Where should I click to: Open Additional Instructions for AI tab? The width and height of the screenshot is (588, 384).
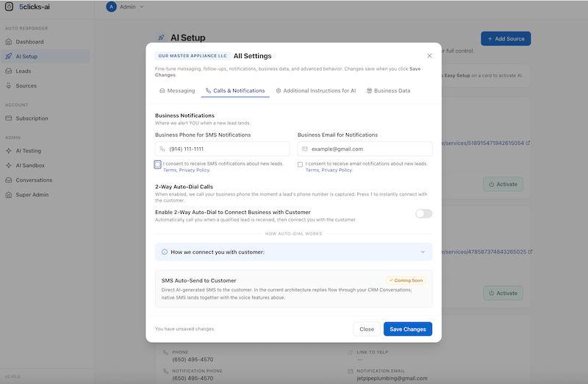point(316,90)
